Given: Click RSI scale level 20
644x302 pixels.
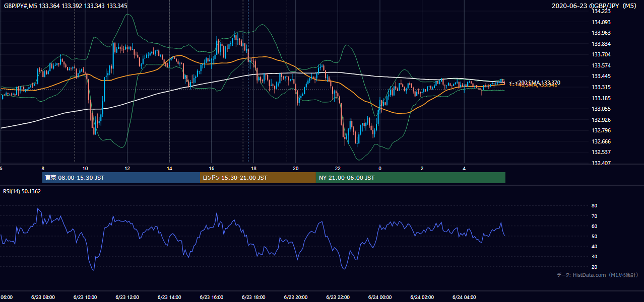Looking at the screenshot, I should (x=595, y=267).
